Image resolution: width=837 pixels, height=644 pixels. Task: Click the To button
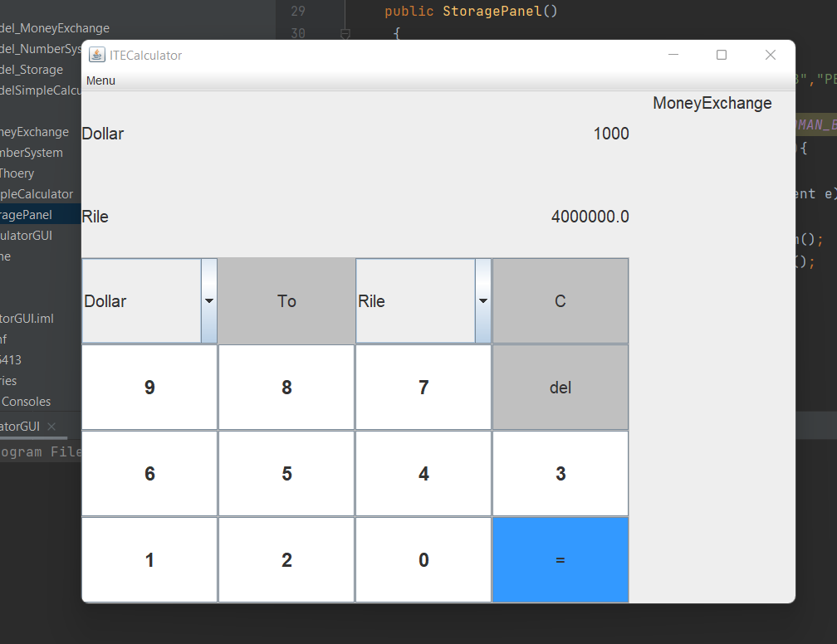coord(286,301)
